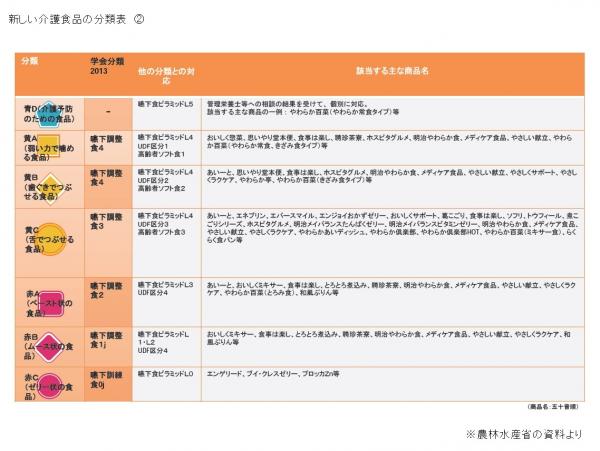Viewport: 600px width, 451px height.
Task: Click the 分類 column header
Action: pos(30,61)
